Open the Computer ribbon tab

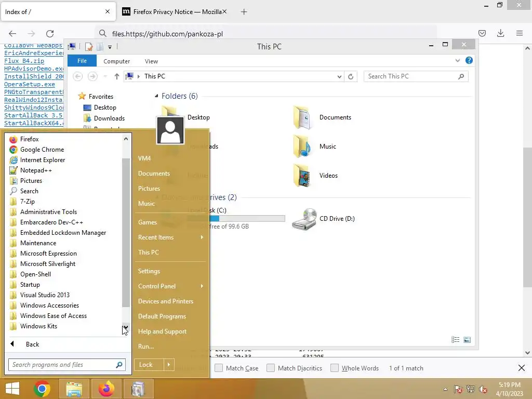pos(117,61)
